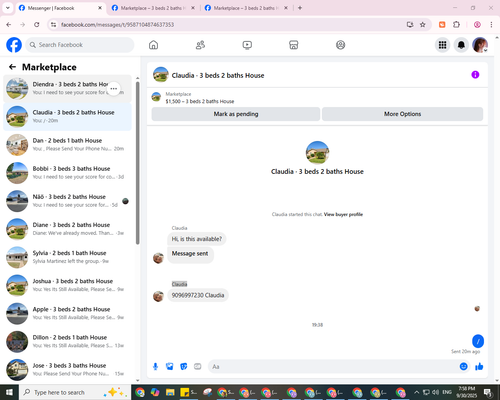This screenshot has height=400, width=500.
Task: Open the Joshua 3 beds 2 baths chat
Action: click(x=67, y=285)
